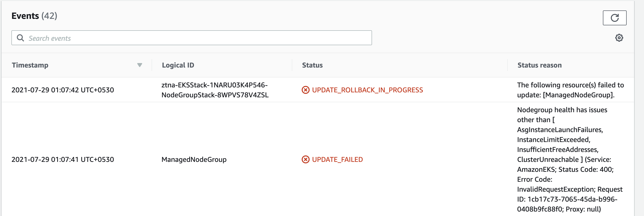The image size is (644, 216).
Task: Click the search magnifier icon
Action: pyautogui.click(x=21, y=37)
